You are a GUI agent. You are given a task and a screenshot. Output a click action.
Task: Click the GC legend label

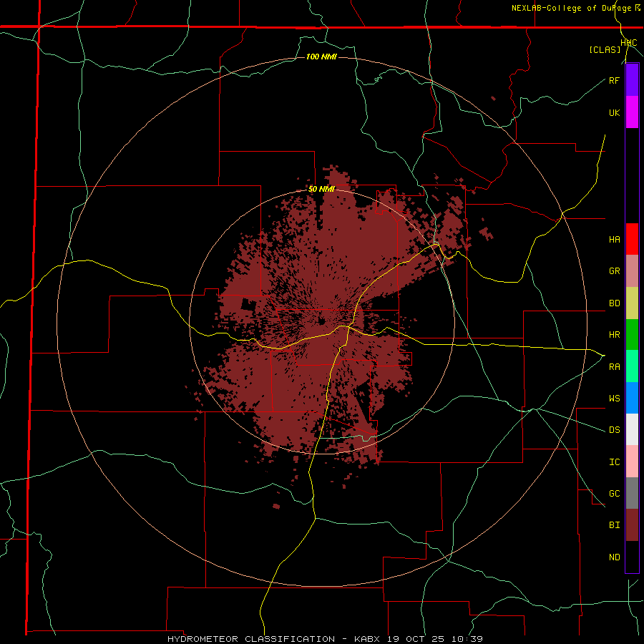point(614,494)
